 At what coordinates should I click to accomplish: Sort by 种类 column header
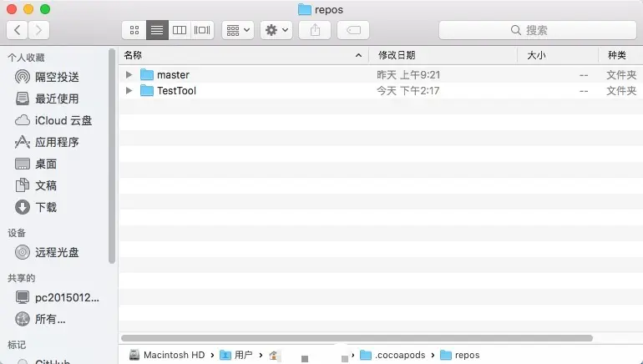pos(620,55)
